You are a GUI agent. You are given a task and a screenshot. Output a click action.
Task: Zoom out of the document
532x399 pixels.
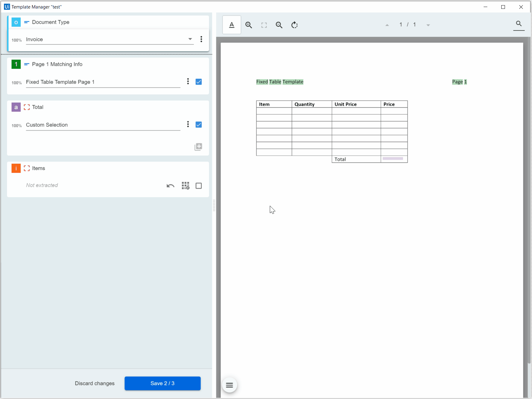tap(279, 25)
